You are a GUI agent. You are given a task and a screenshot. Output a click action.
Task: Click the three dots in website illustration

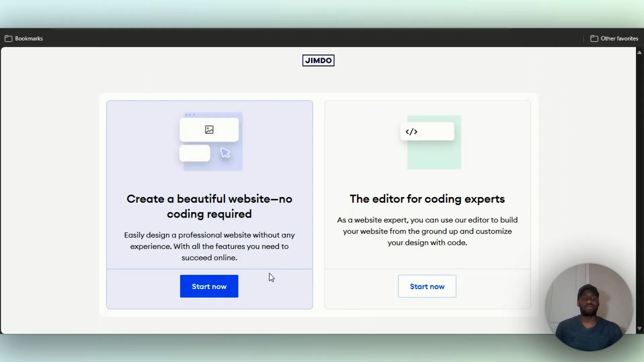tap(190, 115)
